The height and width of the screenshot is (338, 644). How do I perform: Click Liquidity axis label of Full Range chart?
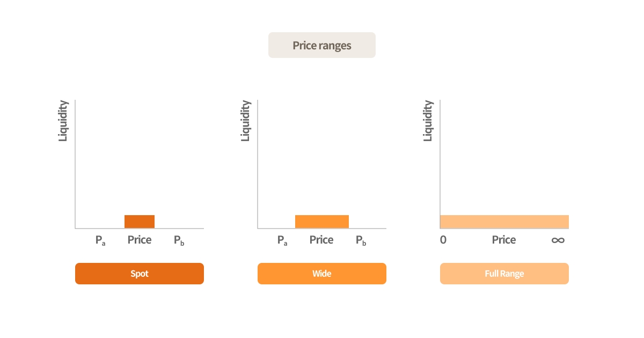428,121
